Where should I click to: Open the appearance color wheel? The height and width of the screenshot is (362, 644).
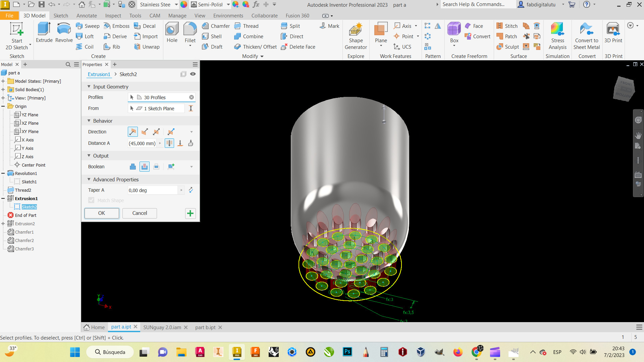(184, 5)
